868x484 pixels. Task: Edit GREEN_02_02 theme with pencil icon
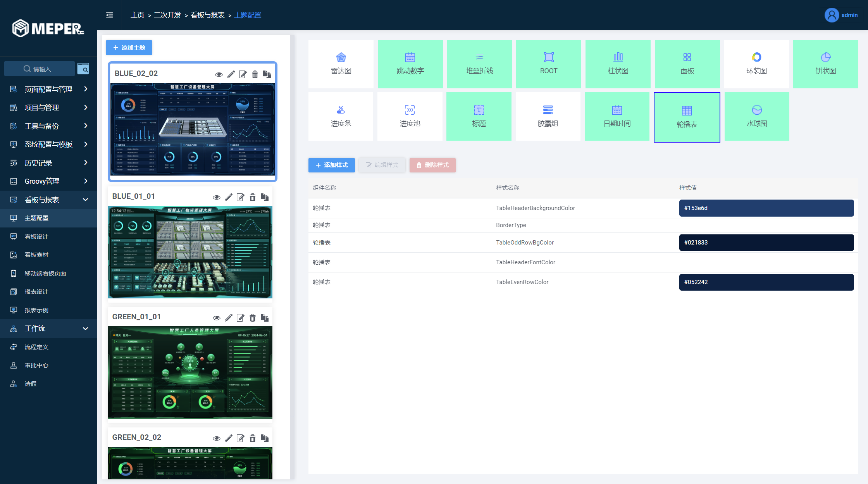(229, 438)
